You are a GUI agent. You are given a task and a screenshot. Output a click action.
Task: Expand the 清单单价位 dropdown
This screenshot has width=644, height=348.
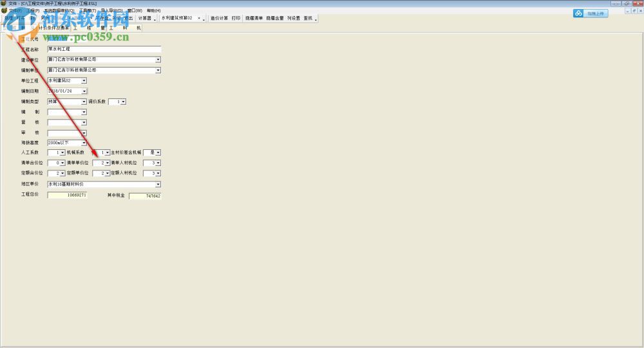(x=107, y=163)
